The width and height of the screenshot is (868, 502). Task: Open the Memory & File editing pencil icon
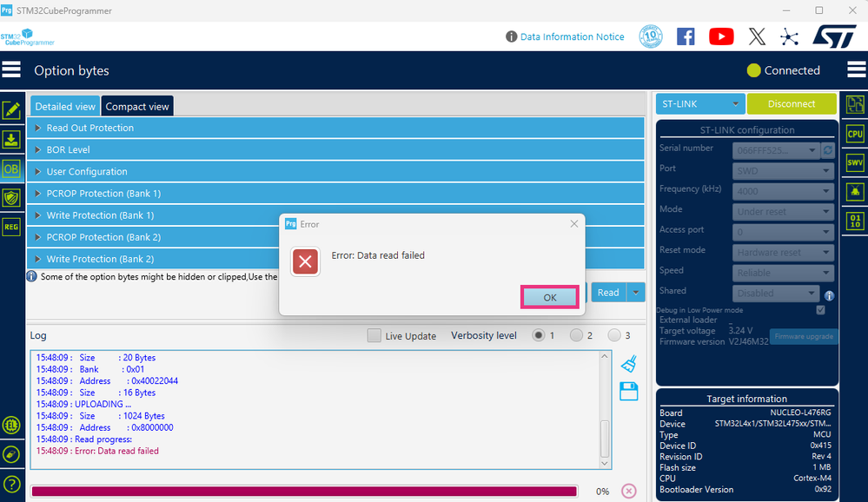pyautogui.click(x=11, y=110)
